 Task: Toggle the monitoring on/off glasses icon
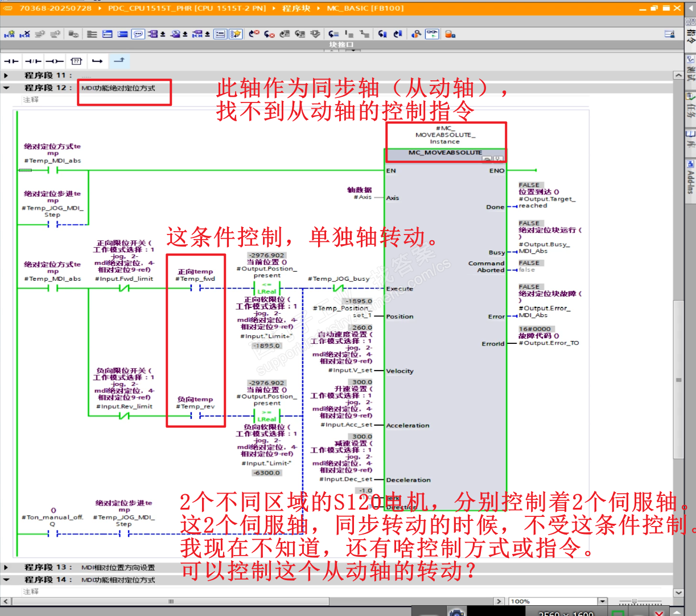432,34
